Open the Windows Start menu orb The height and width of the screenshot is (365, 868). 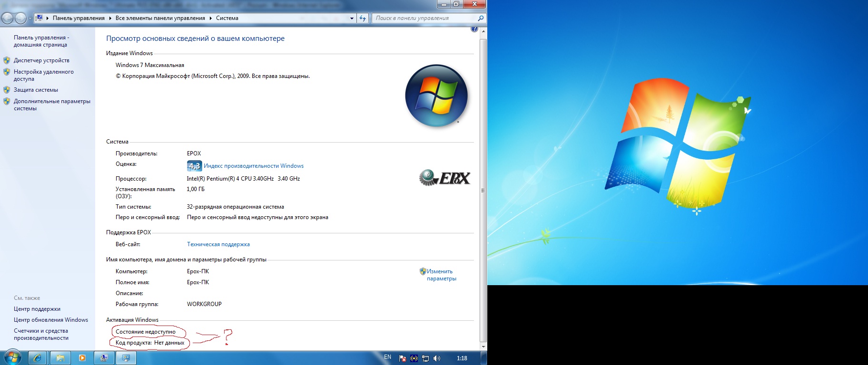(x=13, y=357)
